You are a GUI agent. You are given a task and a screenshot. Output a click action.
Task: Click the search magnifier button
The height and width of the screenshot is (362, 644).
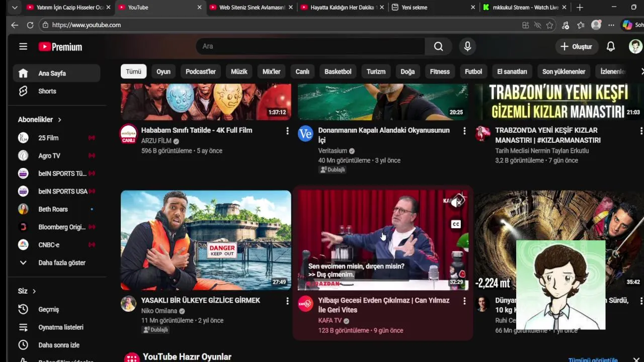coord(438,46)
